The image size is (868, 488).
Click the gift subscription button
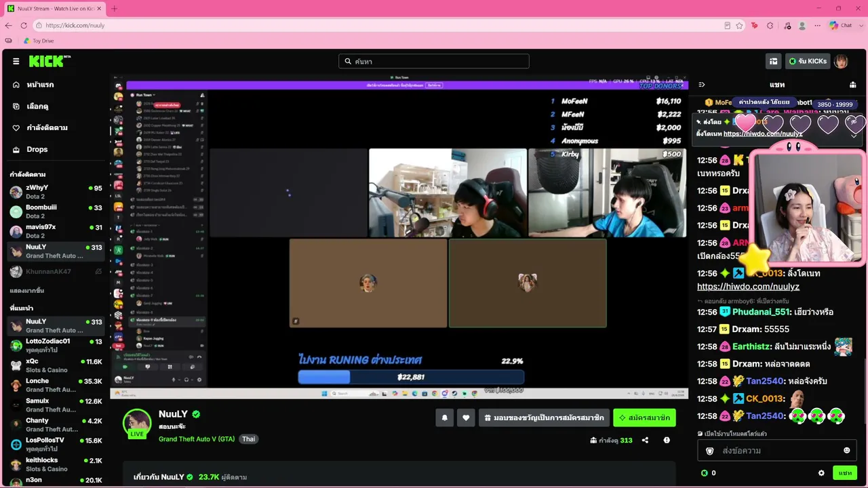pyautogui.click(x=544, y=418)
